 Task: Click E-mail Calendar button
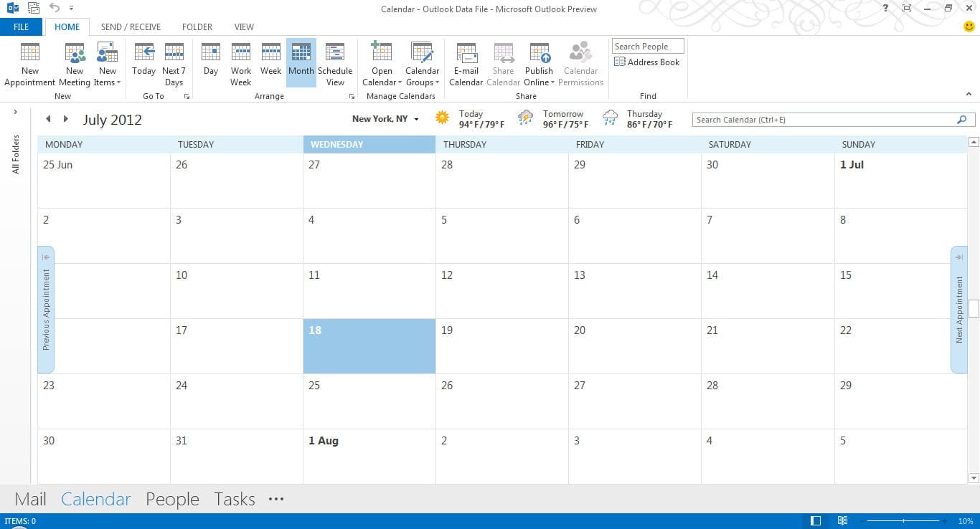coord(466,64)
